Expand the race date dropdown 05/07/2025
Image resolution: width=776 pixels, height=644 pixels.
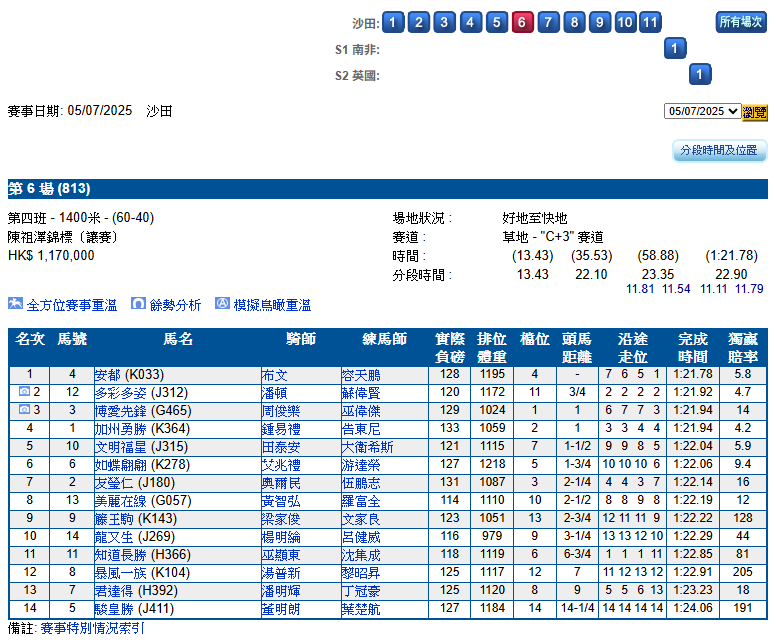702,111
